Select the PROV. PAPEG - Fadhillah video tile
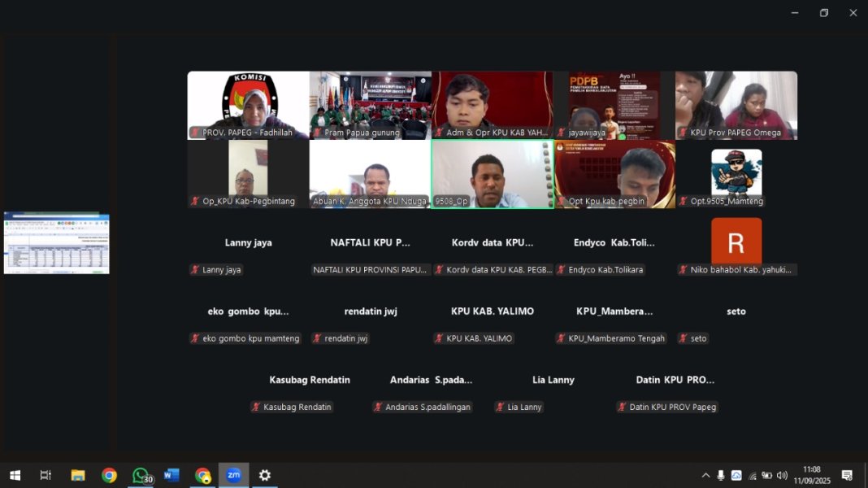The height and width of the screenshot is (488, 868). click(248, 105)
